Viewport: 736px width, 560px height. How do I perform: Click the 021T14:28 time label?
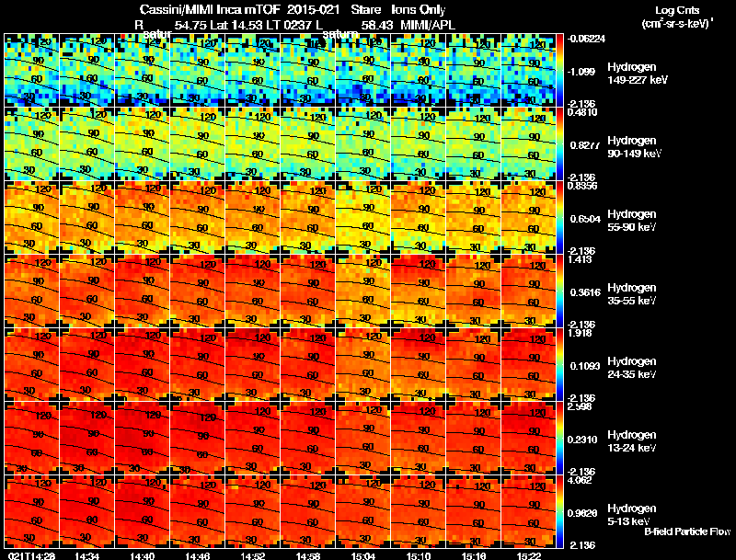click(x=32, y=555)
